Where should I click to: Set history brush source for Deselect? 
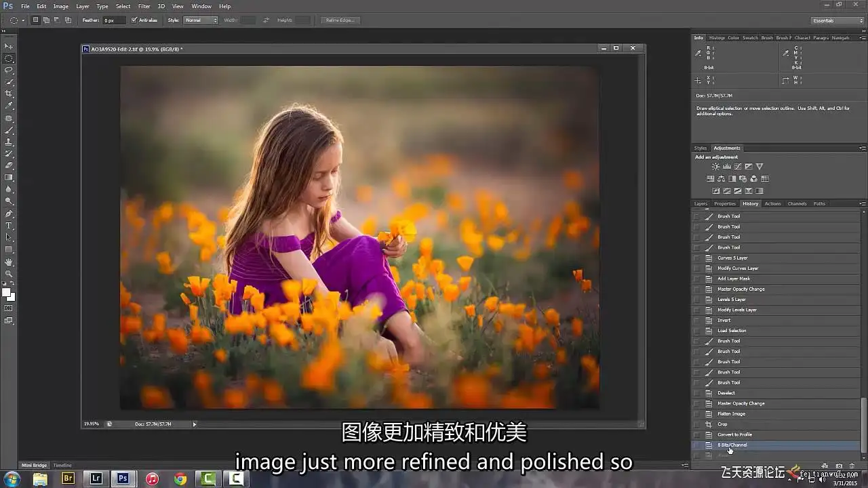point(696,393)
